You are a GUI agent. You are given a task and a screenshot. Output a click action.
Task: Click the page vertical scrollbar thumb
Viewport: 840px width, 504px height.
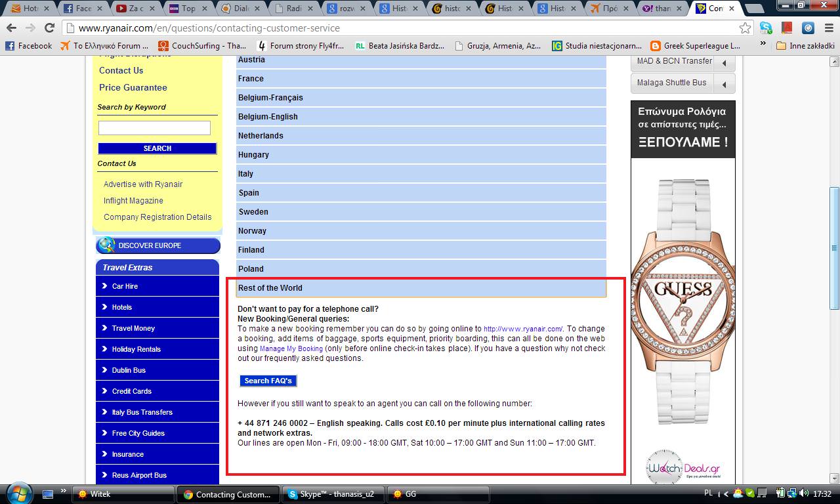coord(835,249)
